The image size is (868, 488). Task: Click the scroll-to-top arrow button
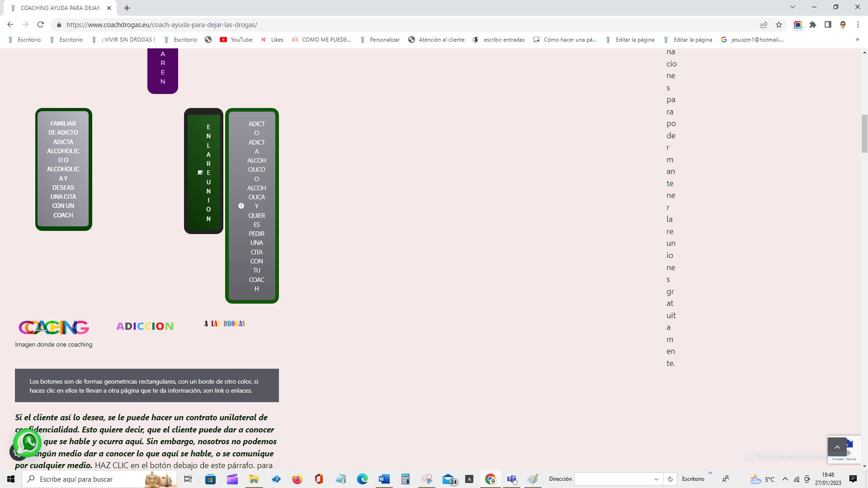[x=837, y=447]
